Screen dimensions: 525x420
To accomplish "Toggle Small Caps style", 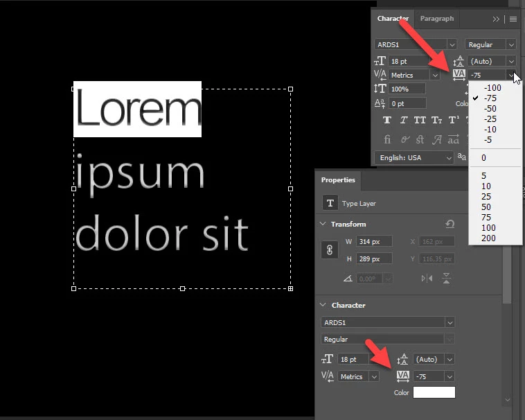I will pos(436,120).
